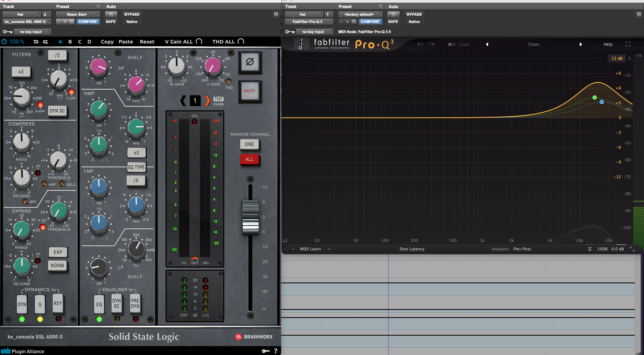Open bx_console Hat track dropdown
The height and width of the screenshot is (355, 644).
click(22, 14)
